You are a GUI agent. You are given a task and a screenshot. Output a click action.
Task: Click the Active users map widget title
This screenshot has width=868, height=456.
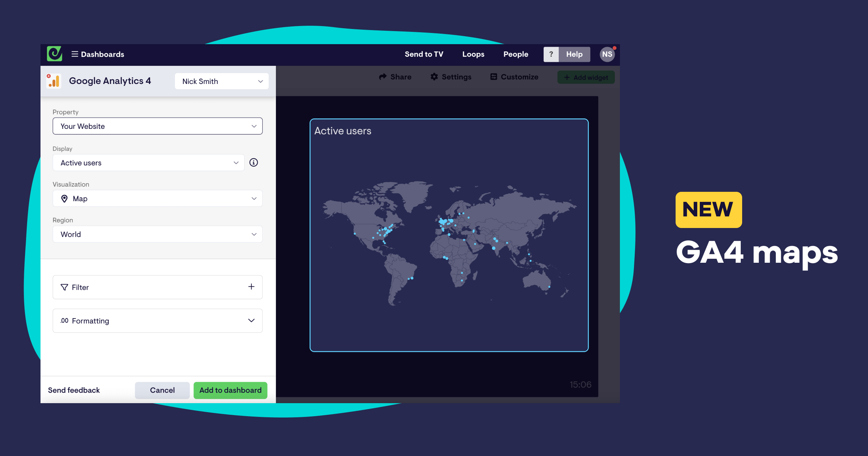point(342,131)
